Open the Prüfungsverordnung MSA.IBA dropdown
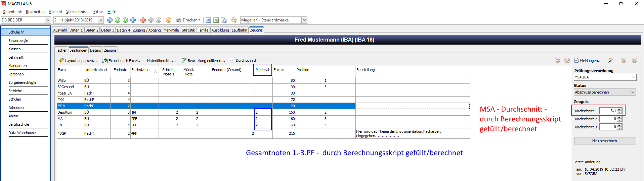The image size is (644, 181). (x=634, y=77)
